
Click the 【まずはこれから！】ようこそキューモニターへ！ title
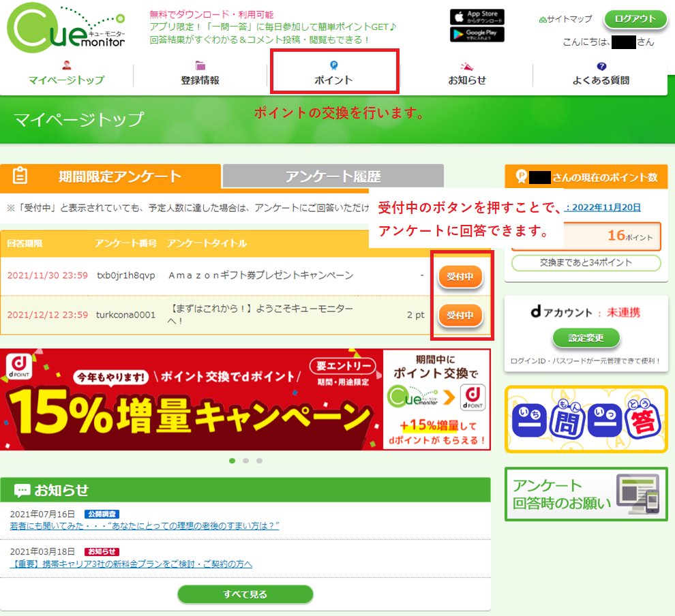(x=260, y=314)
